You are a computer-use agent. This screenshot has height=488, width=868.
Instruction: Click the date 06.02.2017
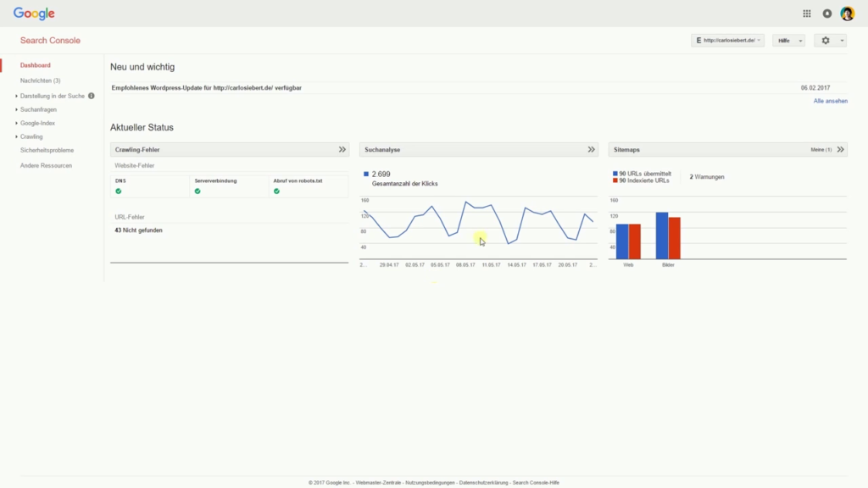click(815, 88)
